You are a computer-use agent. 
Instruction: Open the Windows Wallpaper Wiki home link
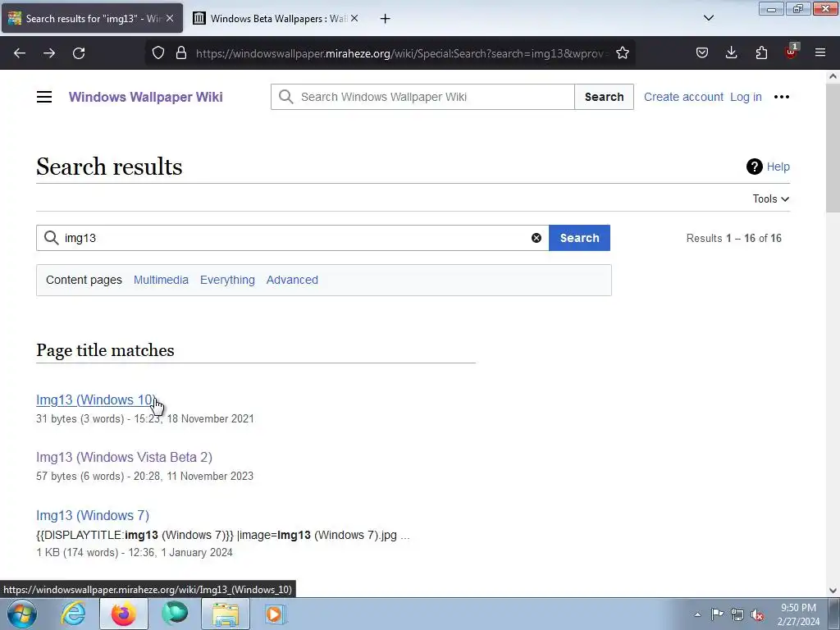(x=146, y=97)
